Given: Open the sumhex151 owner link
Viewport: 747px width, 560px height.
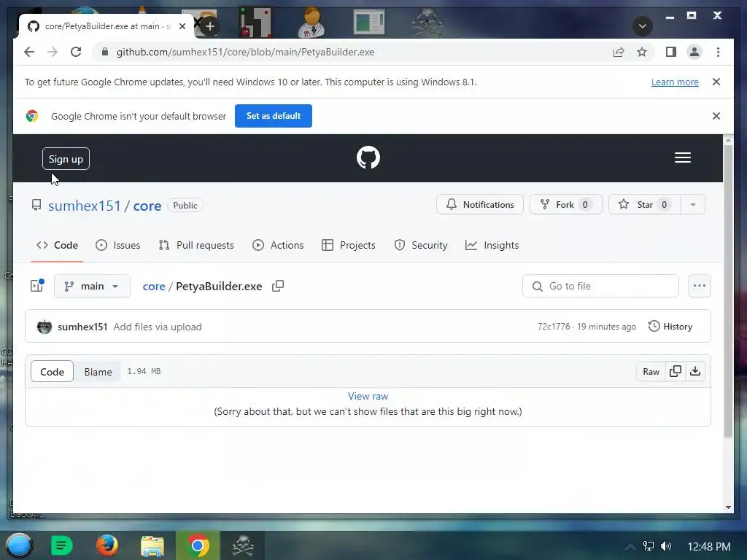Looking at the screenshot, I should [85, 206].
